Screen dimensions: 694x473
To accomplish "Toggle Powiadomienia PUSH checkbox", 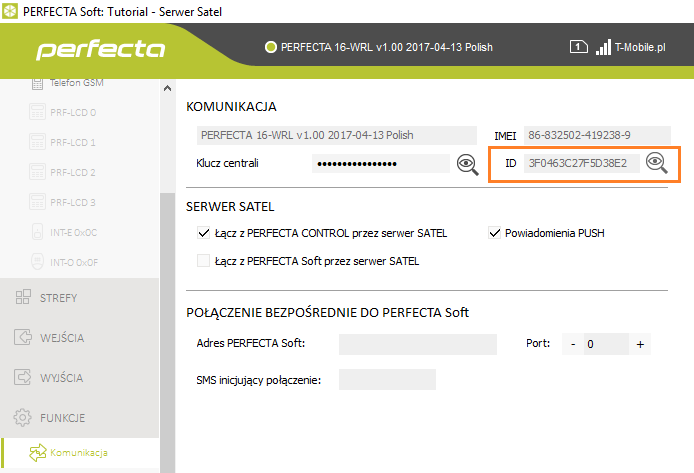I will [494, 233].
